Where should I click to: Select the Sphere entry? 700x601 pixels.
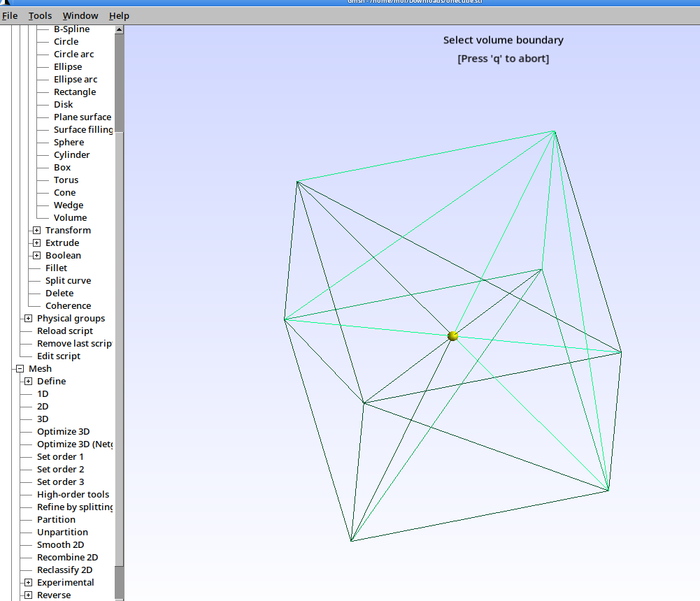click(69, 142)
